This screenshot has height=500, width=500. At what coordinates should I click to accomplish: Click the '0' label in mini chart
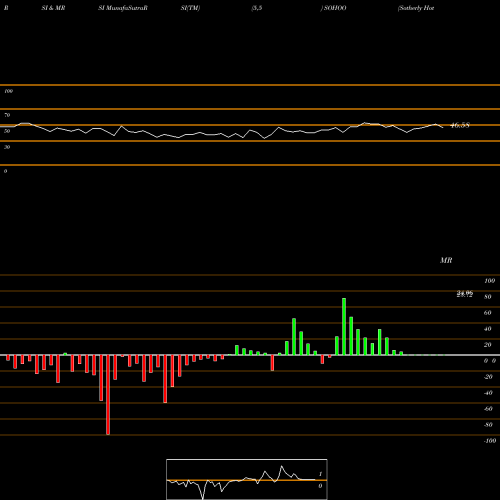point(320,486)
